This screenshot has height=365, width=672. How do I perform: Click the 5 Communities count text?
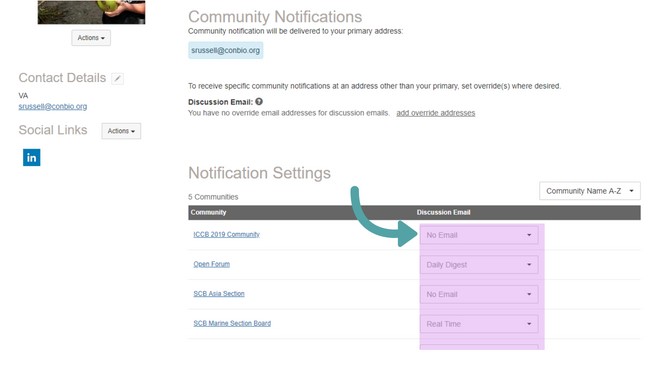[x=213, y=197]
